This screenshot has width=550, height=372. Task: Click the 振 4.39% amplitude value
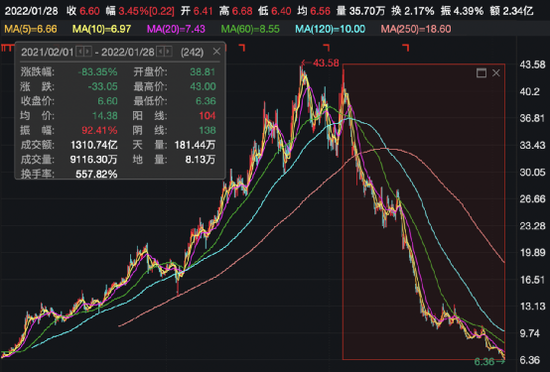click(x=462, y=11)
